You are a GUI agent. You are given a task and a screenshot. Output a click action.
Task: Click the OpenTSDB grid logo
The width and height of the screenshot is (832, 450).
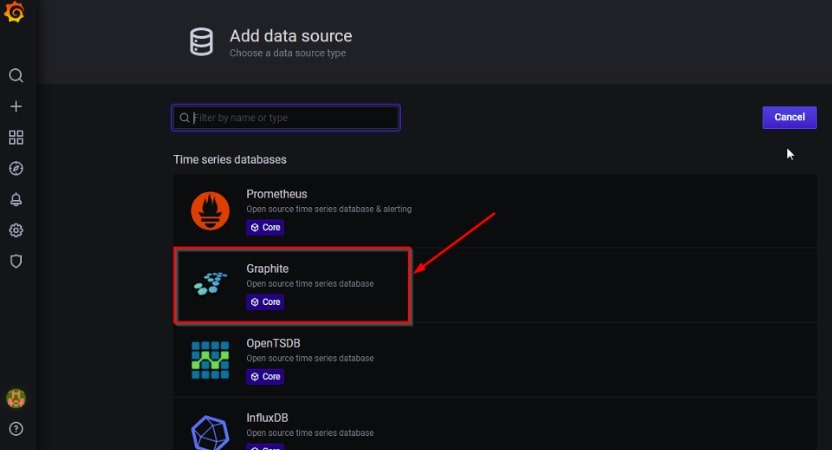pyautogui.click(x=210, y=360)
